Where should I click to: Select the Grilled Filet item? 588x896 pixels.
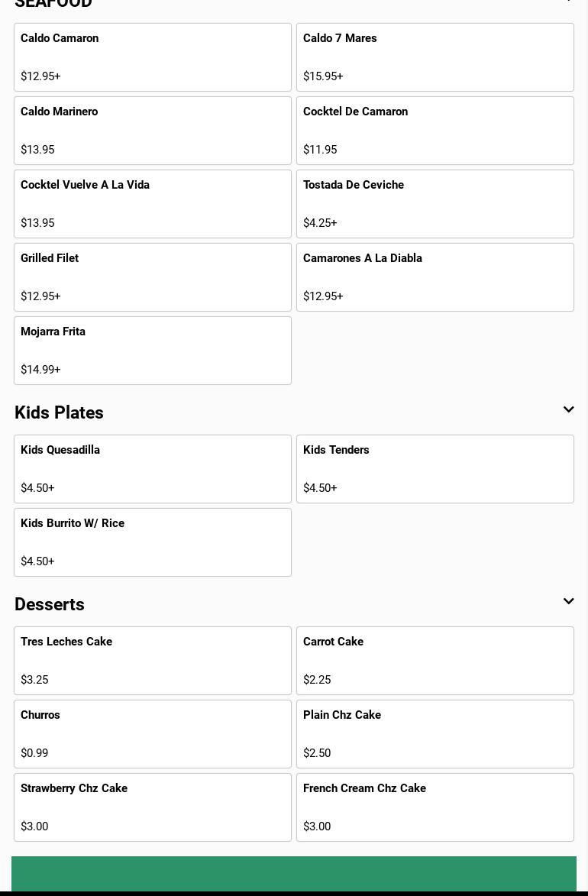[x=153, y=277]
